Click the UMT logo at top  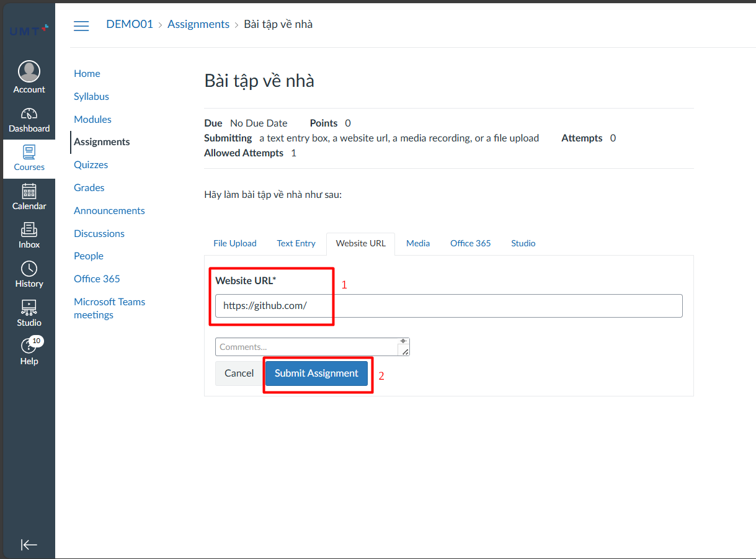29,30
